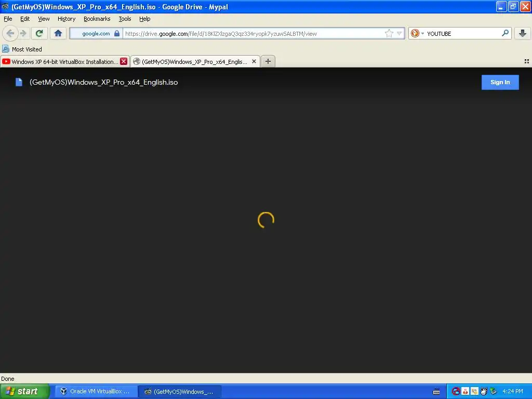
Task: Open the Downloads arrow button
Action: (x=523, y=33)
